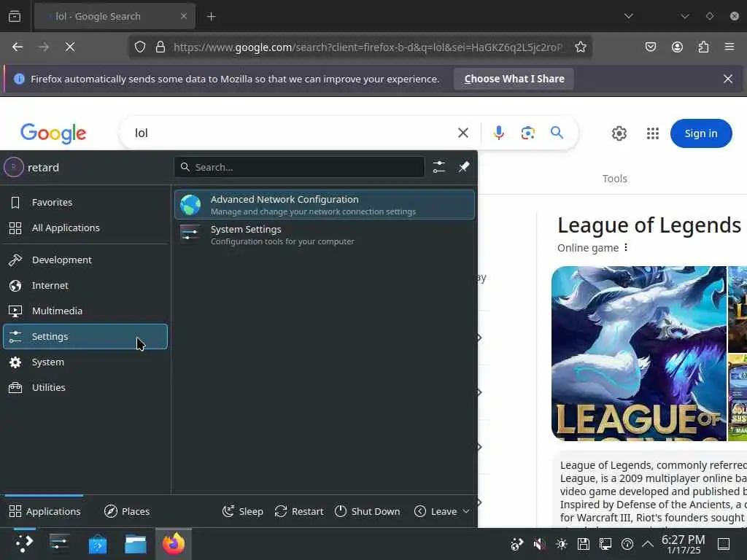Select Favorites category
747x560 pixels.
85,203
